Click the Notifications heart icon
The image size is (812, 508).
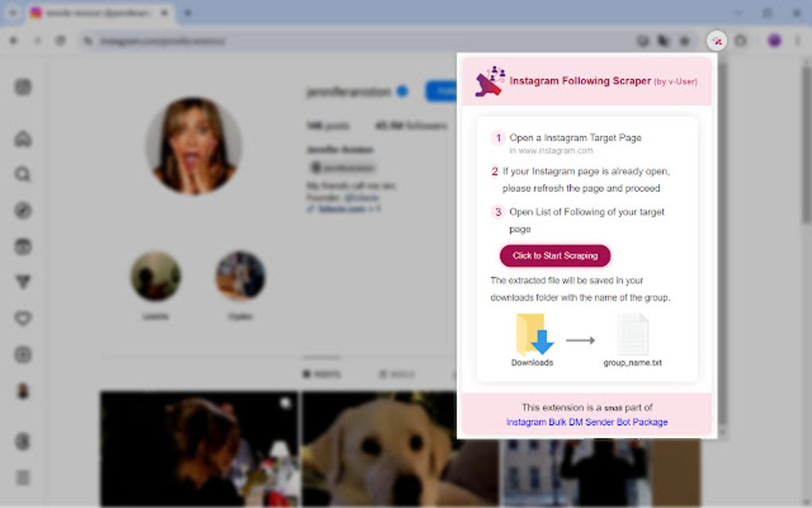(23, 318)
